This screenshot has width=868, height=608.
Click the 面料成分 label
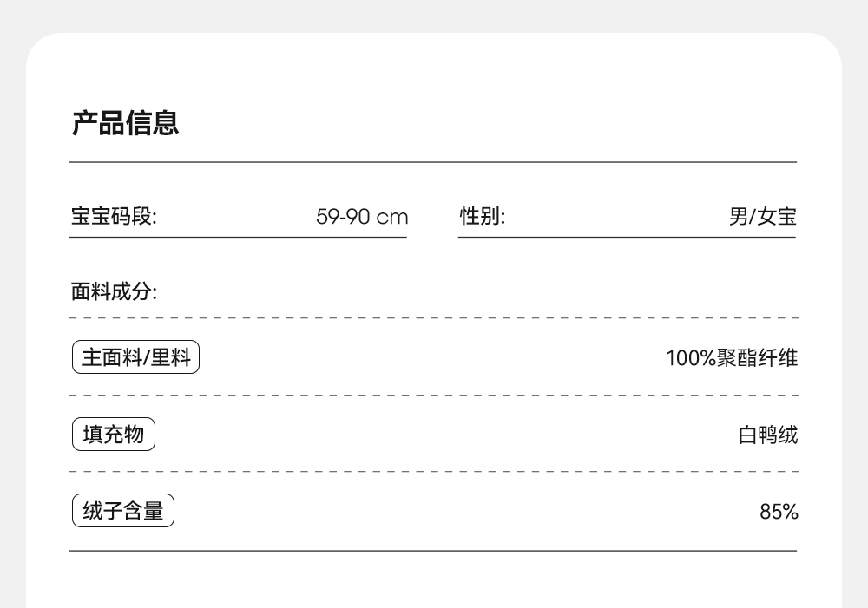point(114,291)
